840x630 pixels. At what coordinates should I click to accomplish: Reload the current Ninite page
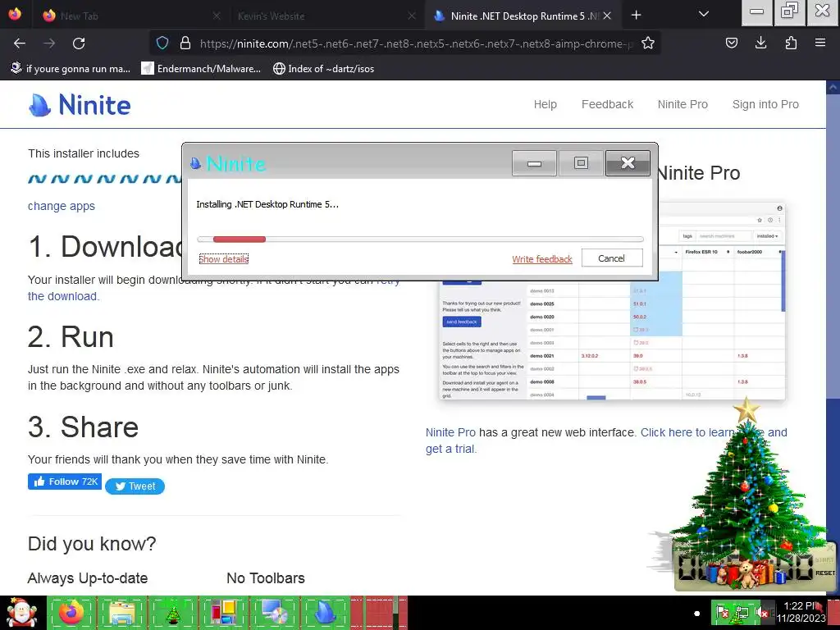point(79,43)
